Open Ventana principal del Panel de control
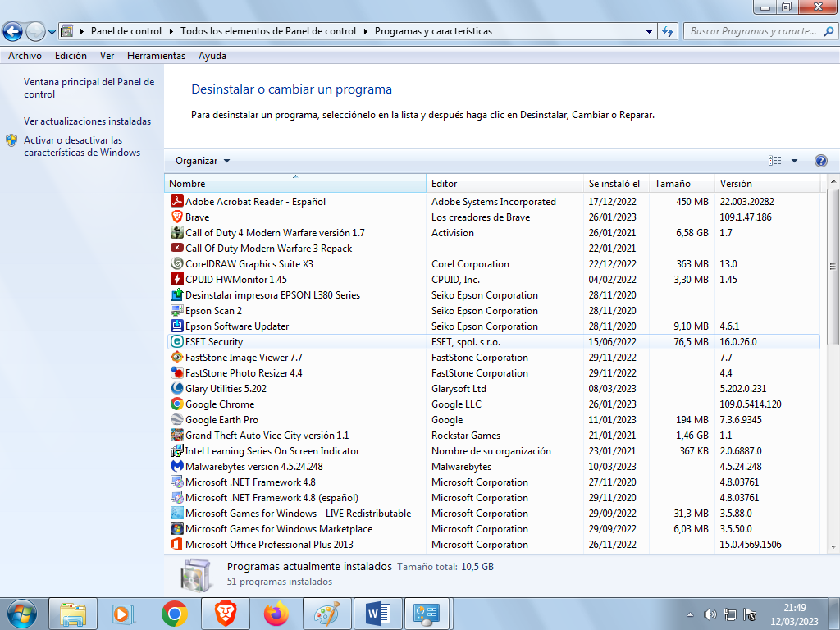This screenshot has height=630, width=840. click(89, 88)
